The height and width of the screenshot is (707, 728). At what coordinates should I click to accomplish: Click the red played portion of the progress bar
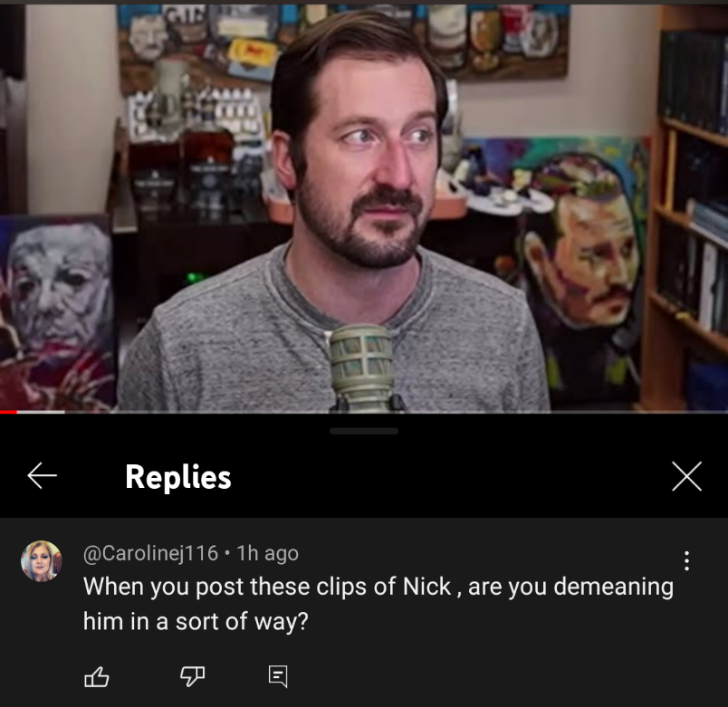pyautogui.click(x=8, y=412)
